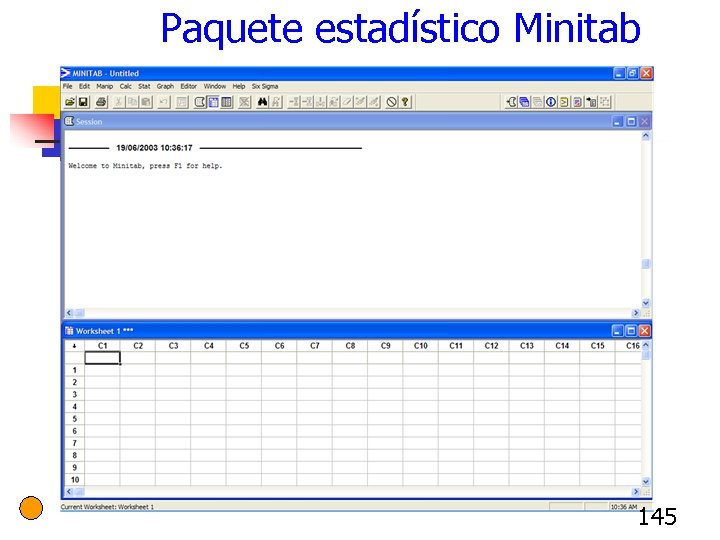Open the Graph menu
Image resolution: width=720 pixels, height=540 pixels.
(x=165, y=86)
